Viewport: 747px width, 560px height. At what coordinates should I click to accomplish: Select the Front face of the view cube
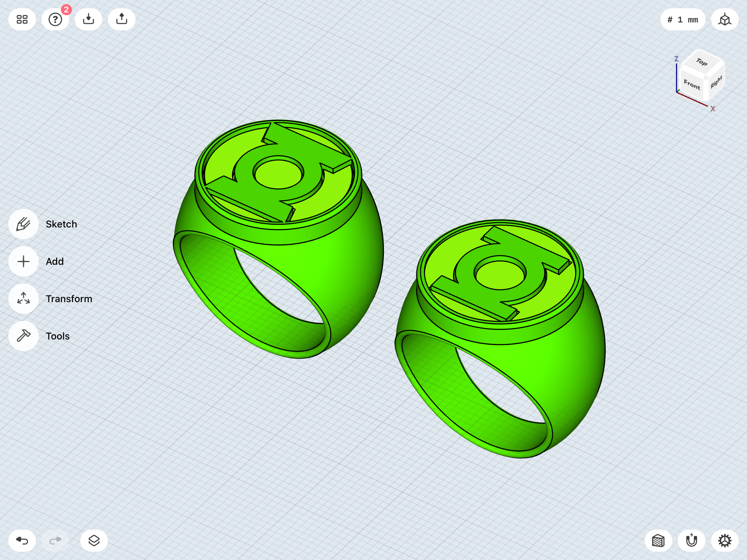pos(692,84)
